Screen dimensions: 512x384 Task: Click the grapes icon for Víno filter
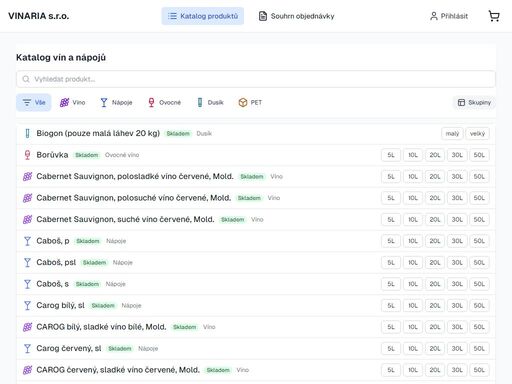pyautogui.click(x=64, y=102)
